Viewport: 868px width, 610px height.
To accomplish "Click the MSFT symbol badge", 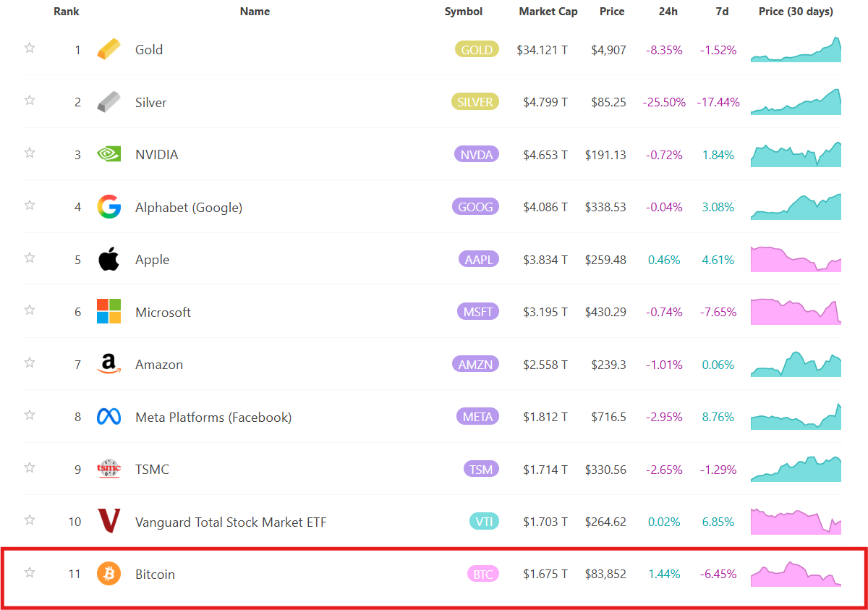I will pos(478,312).
